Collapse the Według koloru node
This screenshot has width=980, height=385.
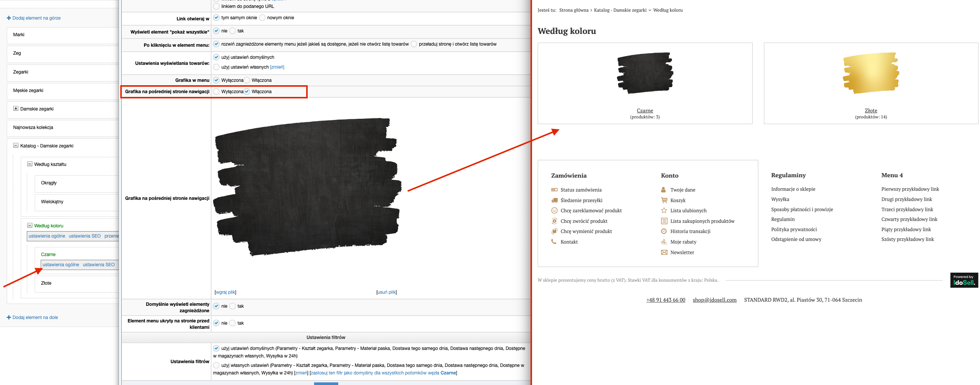[30, 225]
